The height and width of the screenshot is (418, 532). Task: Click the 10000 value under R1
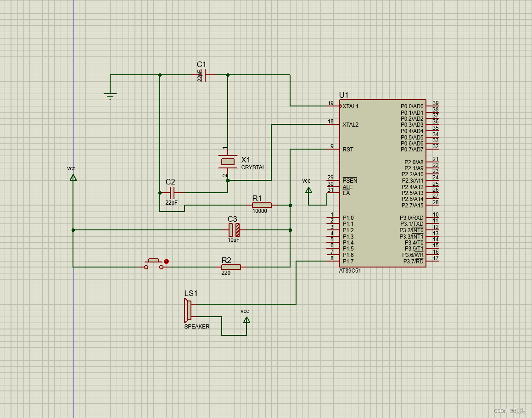coord(259,211)
